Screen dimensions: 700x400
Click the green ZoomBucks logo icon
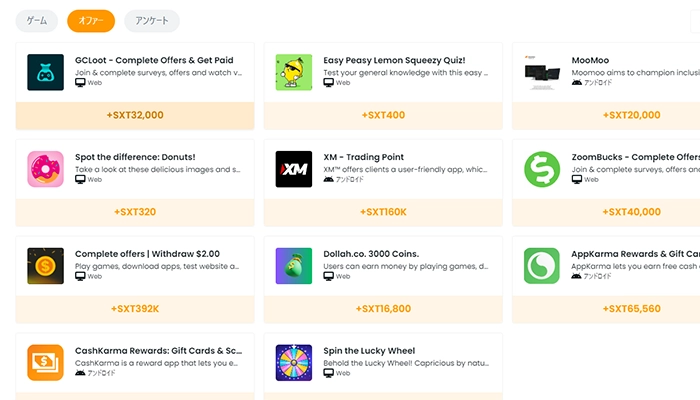pos(542,169)
